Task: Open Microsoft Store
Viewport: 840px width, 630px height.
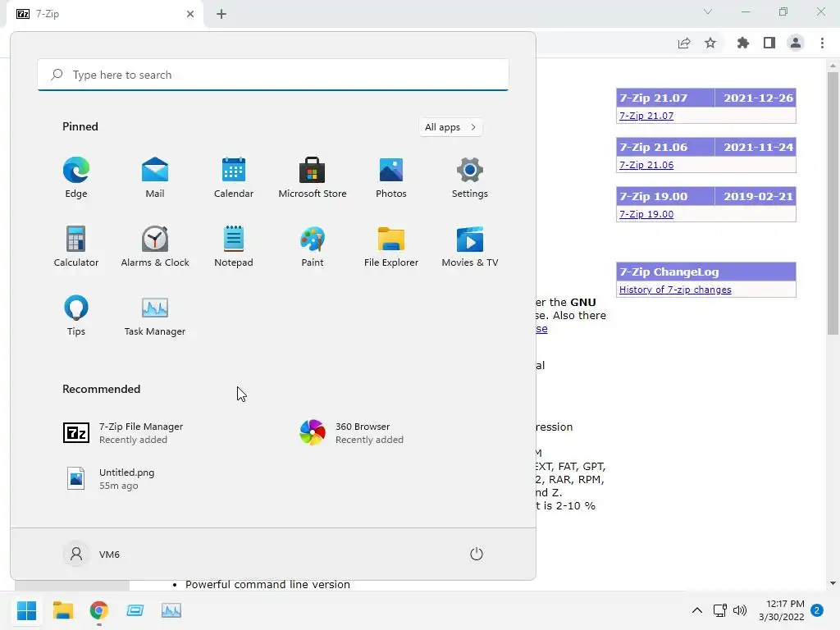Action: [313, 178]
